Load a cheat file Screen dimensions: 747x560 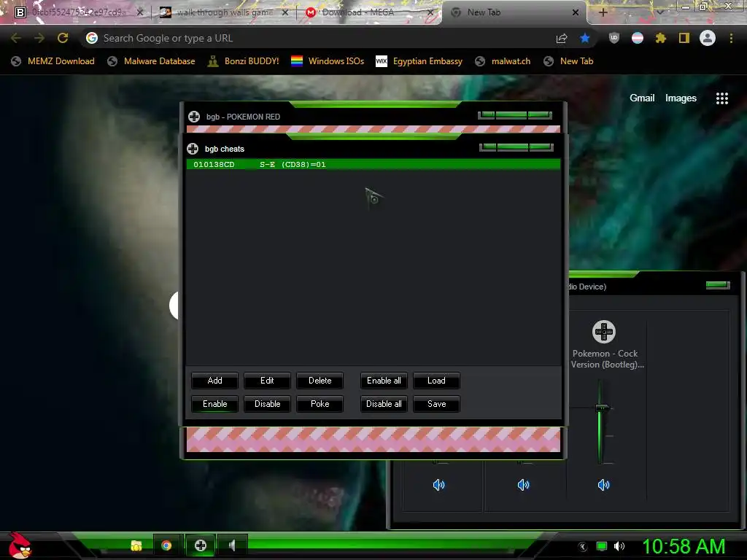(436, 381)
